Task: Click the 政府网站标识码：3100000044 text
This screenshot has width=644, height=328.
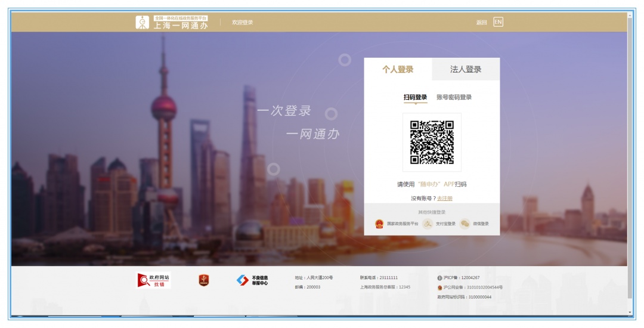Action: (x=464, y=297)
